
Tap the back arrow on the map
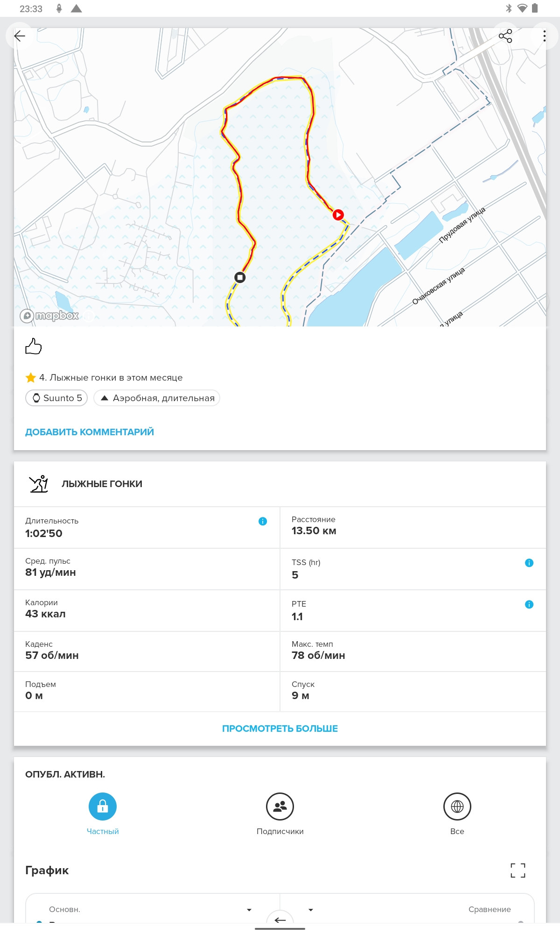coord(20,36)
